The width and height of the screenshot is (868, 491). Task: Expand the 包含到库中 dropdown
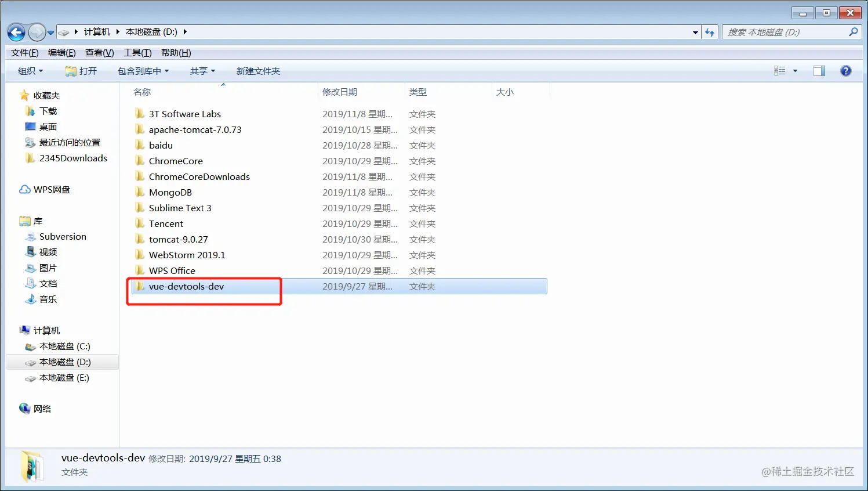143,71
